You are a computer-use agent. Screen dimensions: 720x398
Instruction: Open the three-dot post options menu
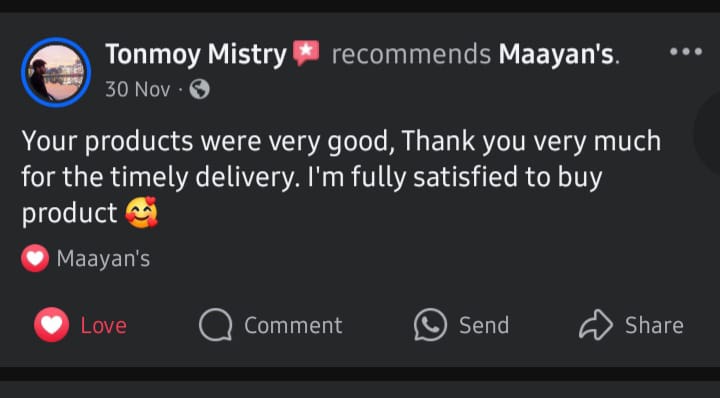686,51
